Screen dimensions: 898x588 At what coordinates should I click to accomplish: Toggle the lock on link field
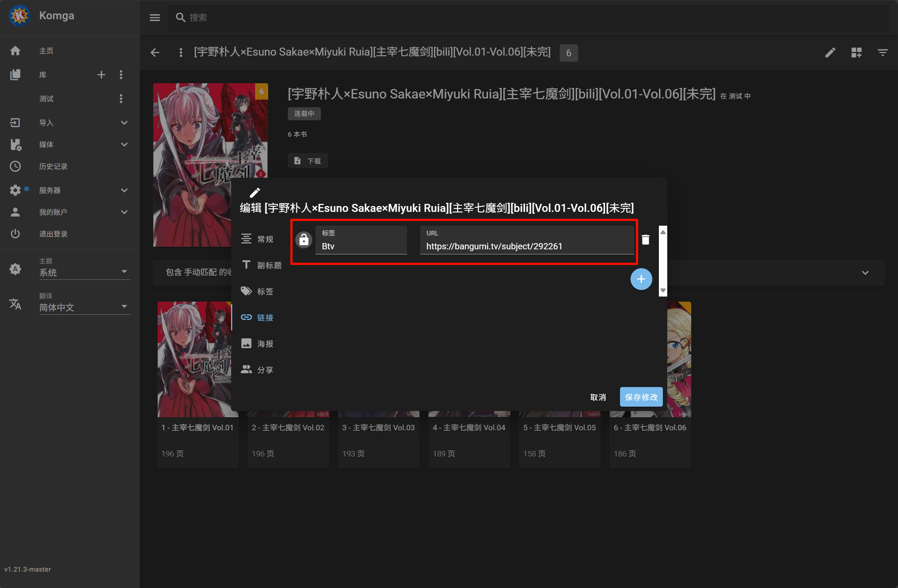[303, 239]
